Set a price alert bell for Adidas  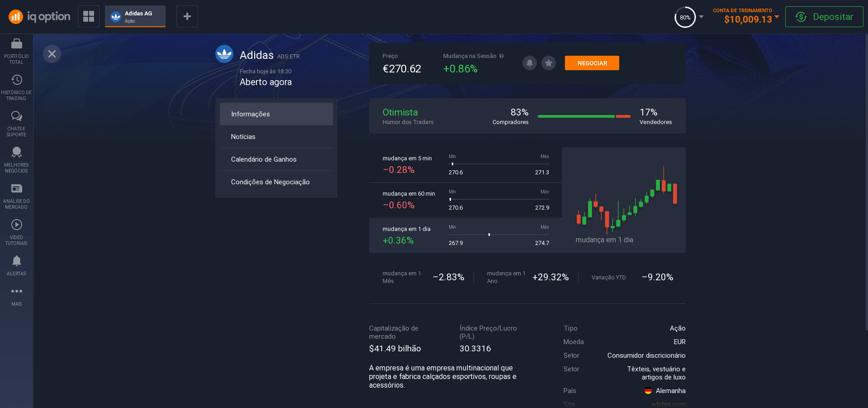pyautogui.click(x=530, y=63)
